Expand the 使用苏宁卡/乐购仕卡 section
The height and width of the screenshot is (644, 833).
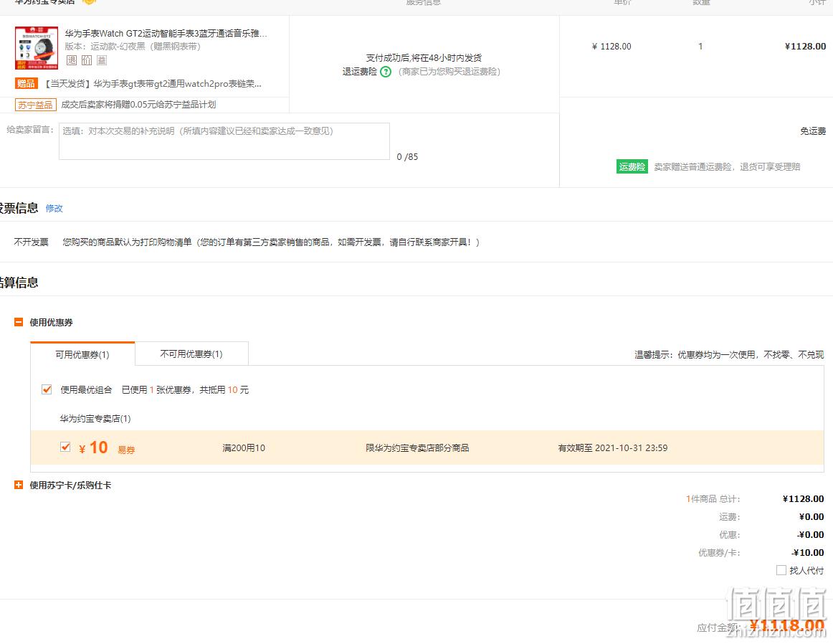(19, 485)
